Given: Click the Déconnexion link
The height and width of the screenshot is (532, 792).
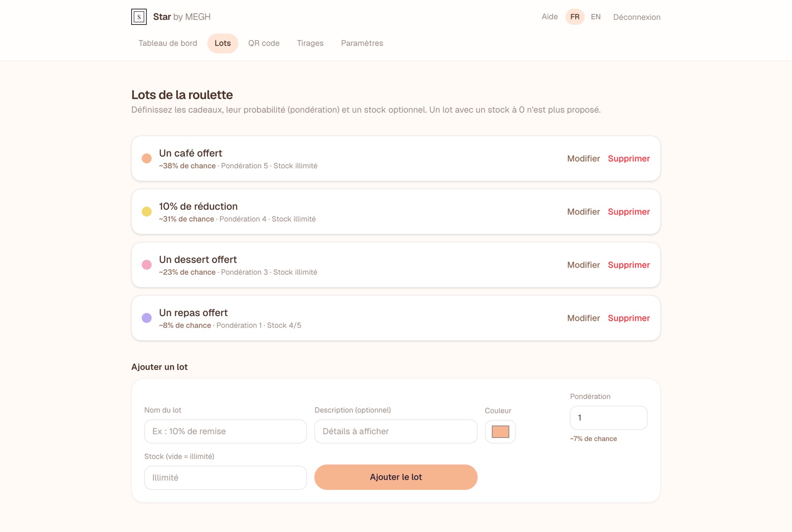Looking at the screenshot, I should 637,17.
